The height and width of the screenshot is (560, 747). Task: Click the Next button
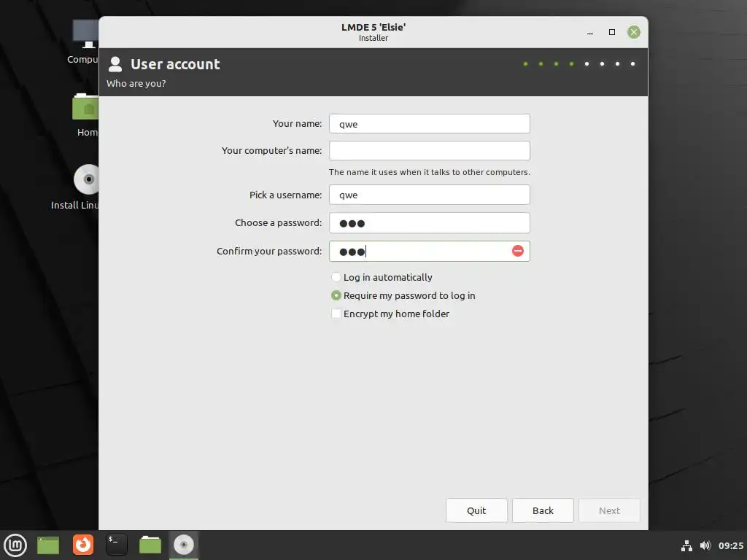609,510
